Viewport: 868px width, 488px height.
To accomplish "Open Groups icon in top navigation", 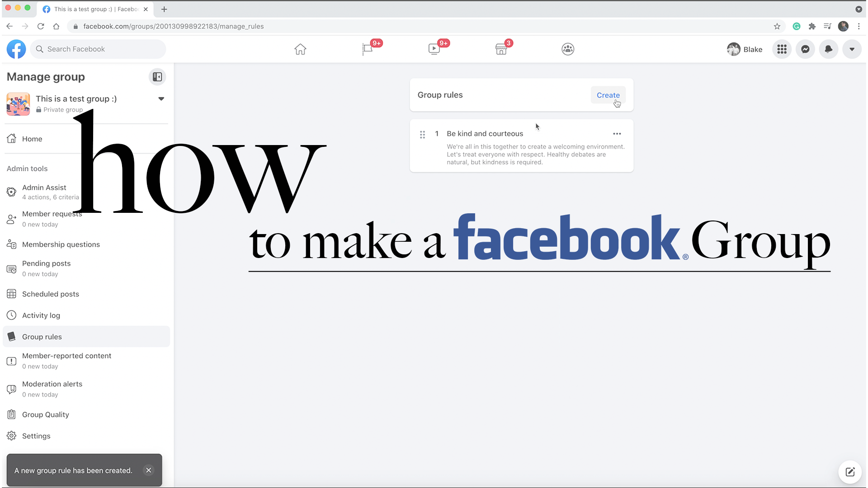I will point(568,49).
